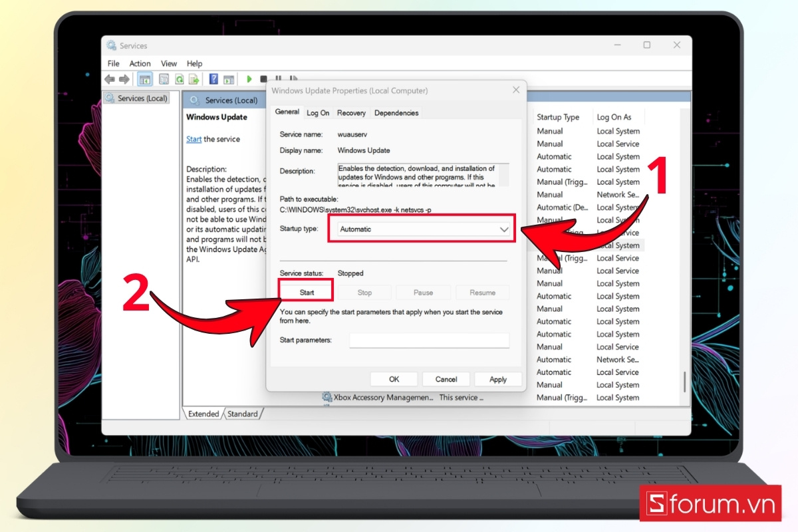Click the Pause Service toolbar icon
The height and width of the screenshot is (532, 798).
pos(278,79)
